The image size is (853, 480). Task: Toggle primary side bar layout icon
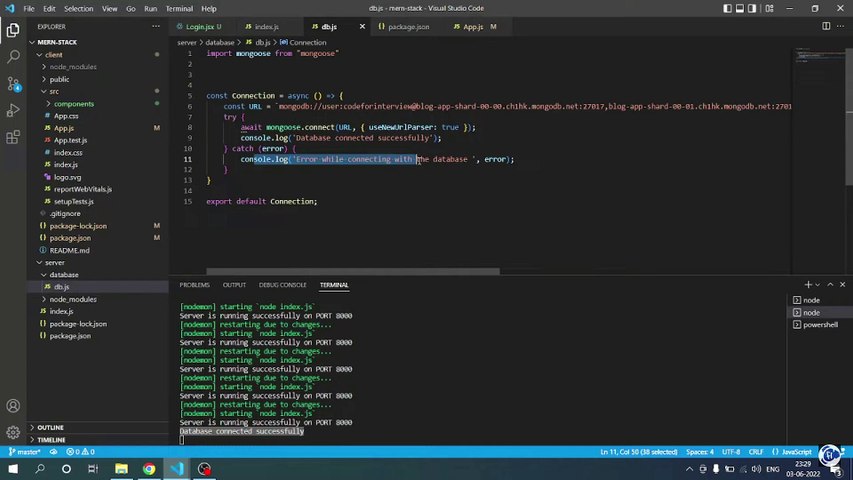[x=727, y=9]
